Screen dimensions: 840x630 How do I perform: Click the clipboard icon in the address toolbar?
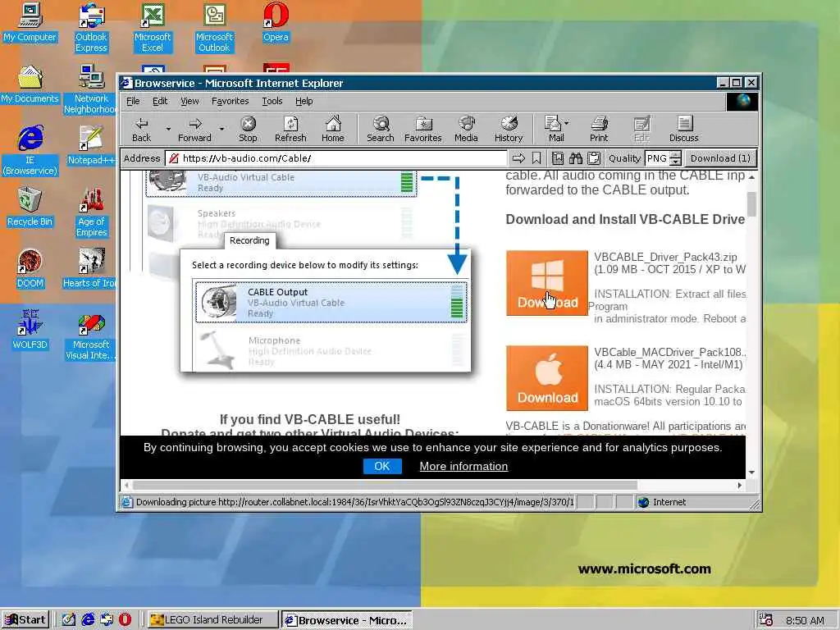pyautogui.click(x=594, y=158)
